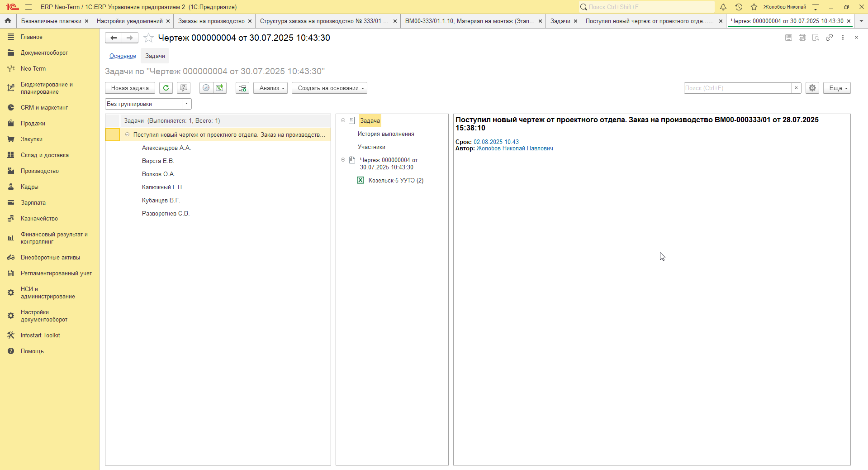Go to the home start page icon

8,21
